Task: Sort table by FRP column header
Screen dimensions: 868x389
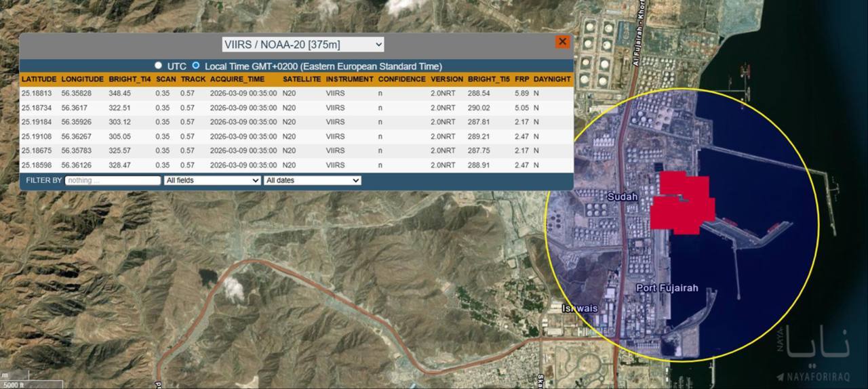Action: (521, 79)
